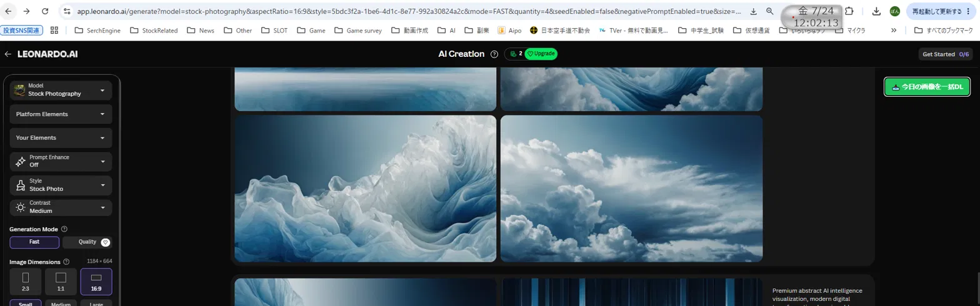Click the Stock Photography model thumbnail icon

pos(19,90)
